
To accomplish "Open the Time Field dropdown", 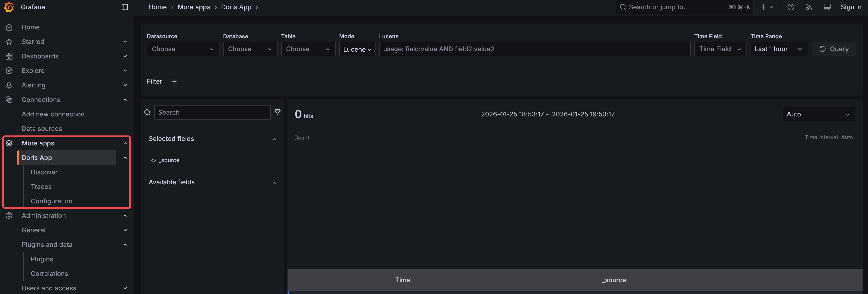I will [720, 49].
